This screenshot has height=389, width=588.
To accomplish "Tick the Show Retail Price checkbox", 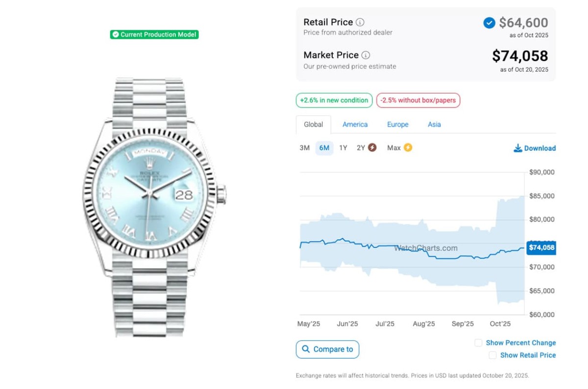I will [492, 355].
